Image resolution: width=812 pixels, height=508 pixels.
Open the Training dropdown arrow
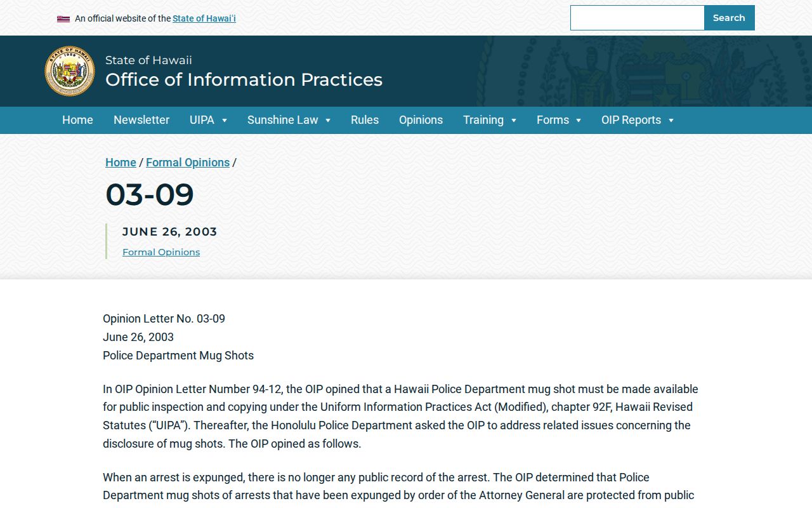click(514, 121)
